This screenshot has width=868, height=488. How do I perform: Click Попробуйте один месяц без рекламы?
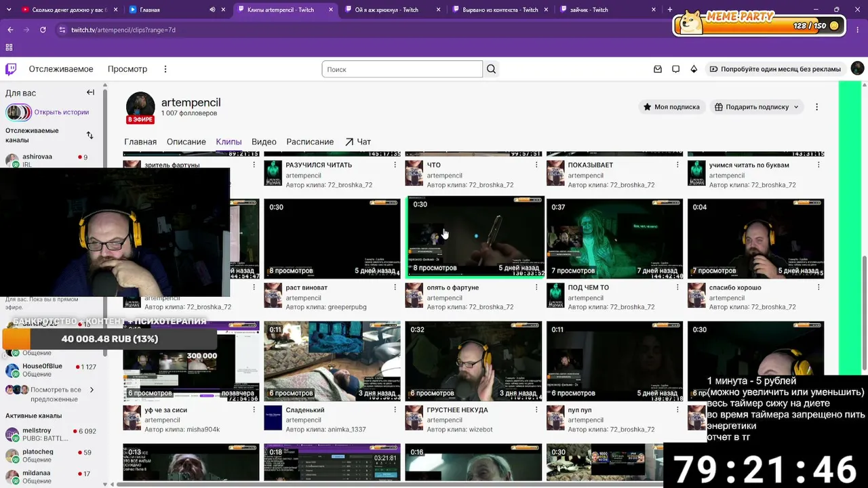(775, 69)
